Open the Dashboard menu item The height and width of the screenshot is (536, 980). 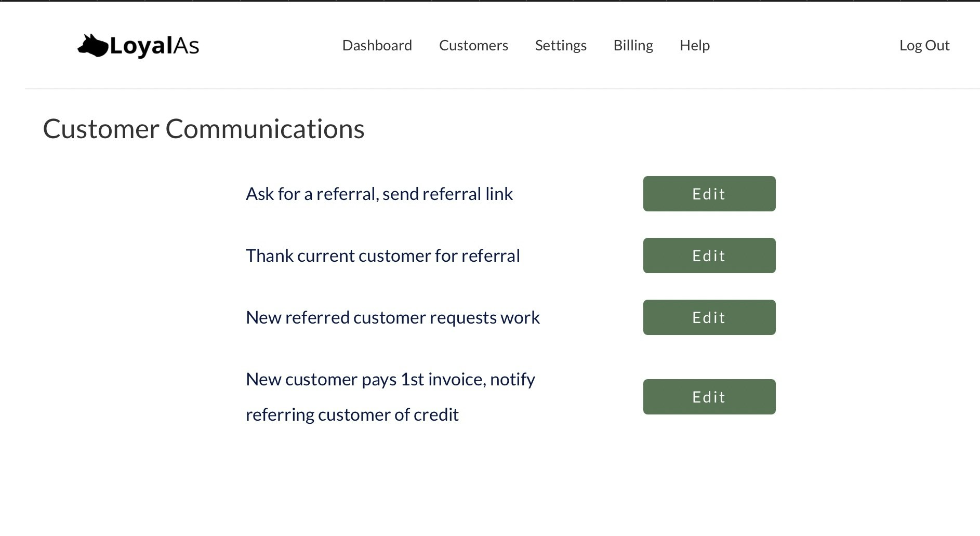377,45
